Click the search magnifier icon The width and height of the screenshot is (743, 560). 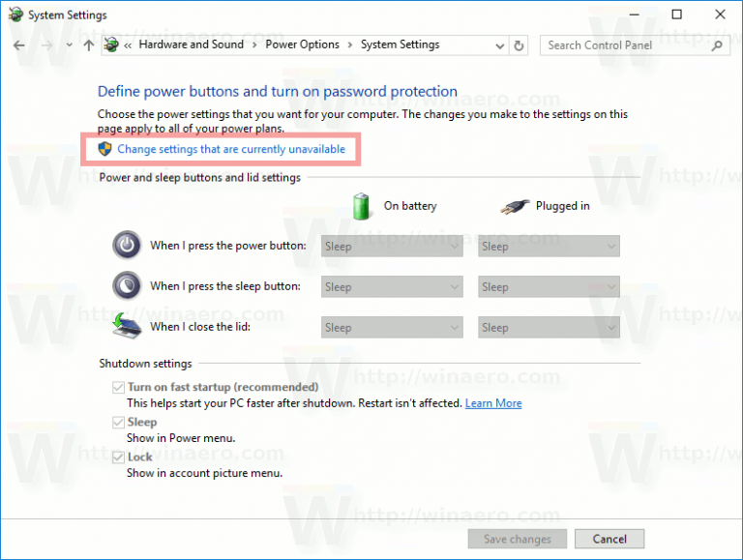pos(717,45)
